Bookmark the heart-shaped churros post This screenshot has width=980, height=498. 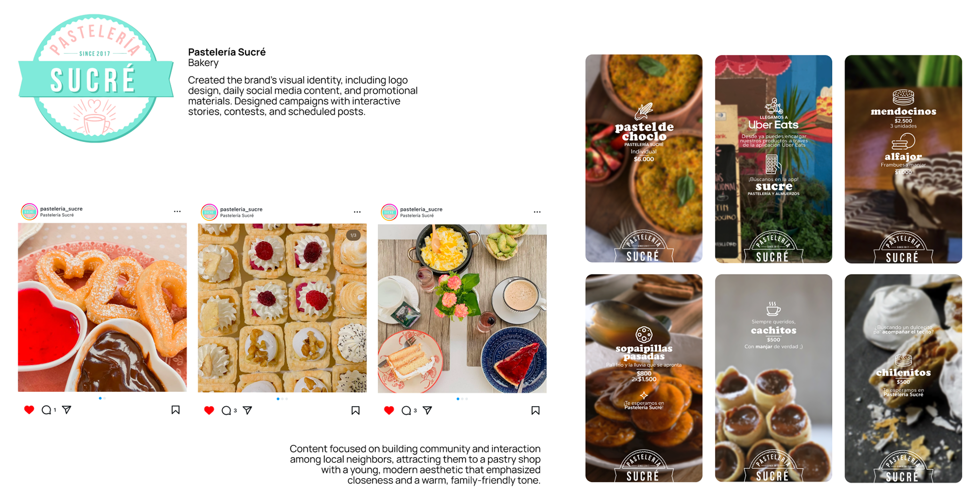(176, 410)
